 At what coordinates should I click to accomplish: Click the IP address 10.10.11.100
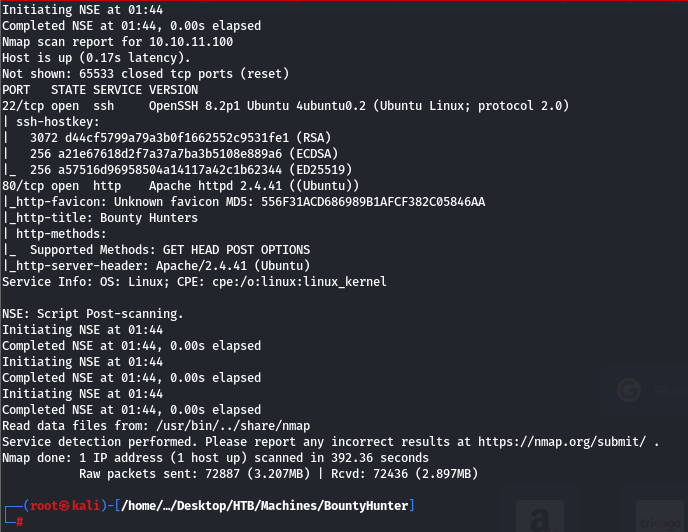pyautogui.click(x=191, y=42)
